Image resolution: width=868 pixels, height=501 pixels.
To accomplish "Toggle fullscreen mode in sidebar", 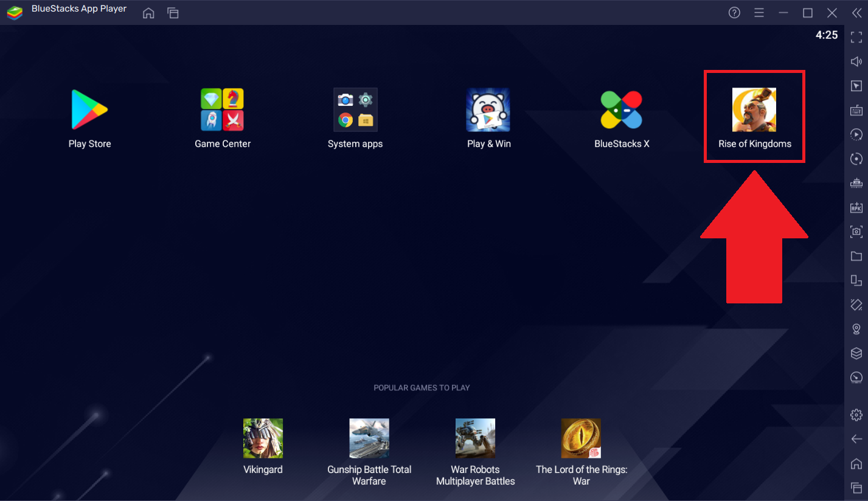I will tap(856, 37).
